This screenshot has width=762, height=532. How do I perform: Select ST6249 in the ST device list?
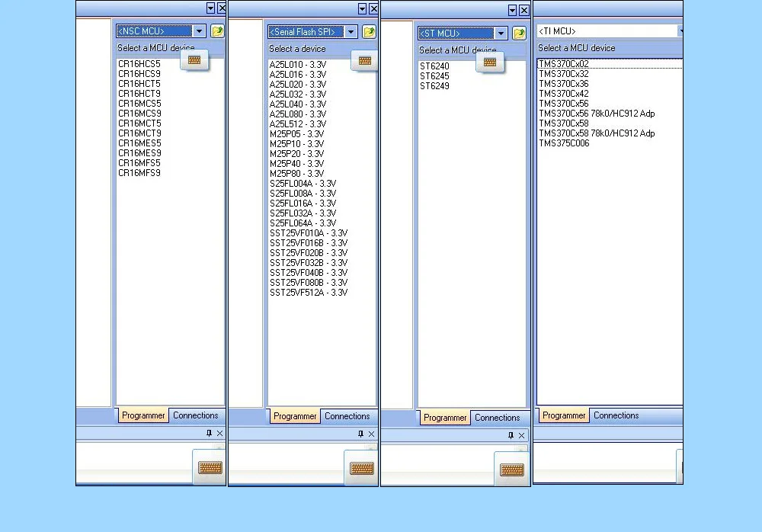[x=434, y=86]
